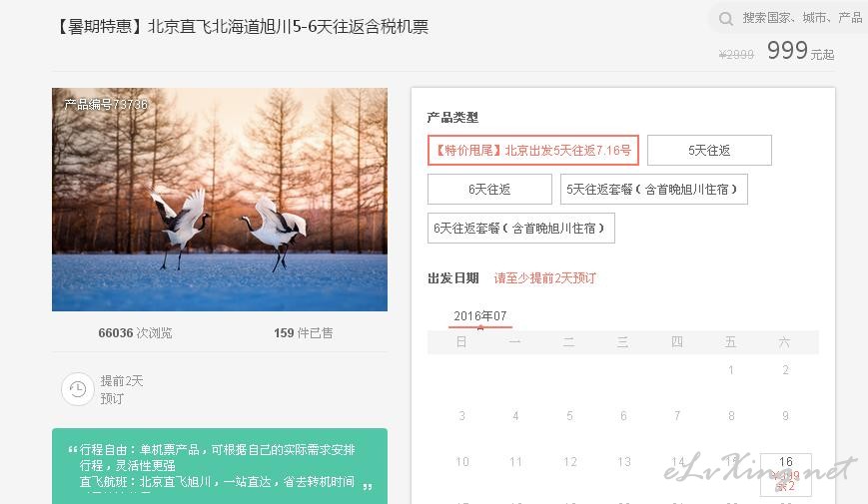Click the search magnifier icon
868x504 pixels.
(x=726, y=19)
